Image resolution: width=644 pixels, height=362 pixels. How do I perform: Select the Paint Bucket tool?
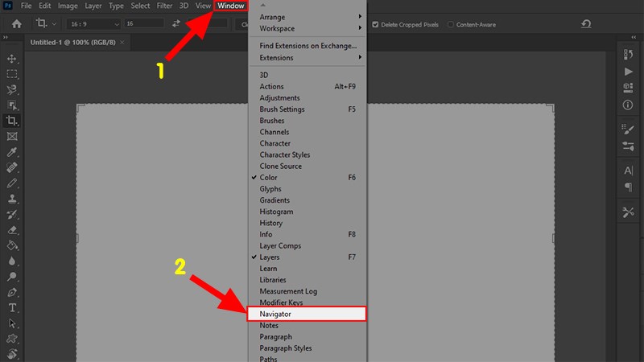click(11, 245)
